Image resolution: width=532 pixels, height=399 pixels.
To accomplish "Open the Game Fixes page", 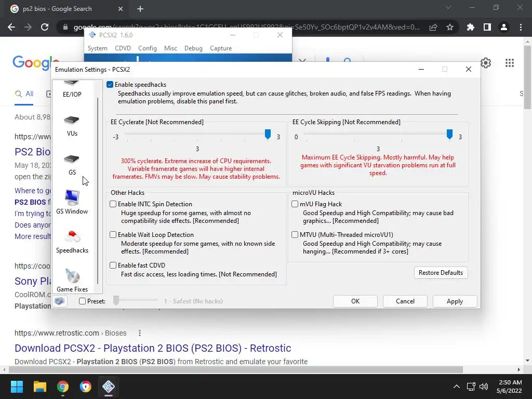I will coord(72,281).
